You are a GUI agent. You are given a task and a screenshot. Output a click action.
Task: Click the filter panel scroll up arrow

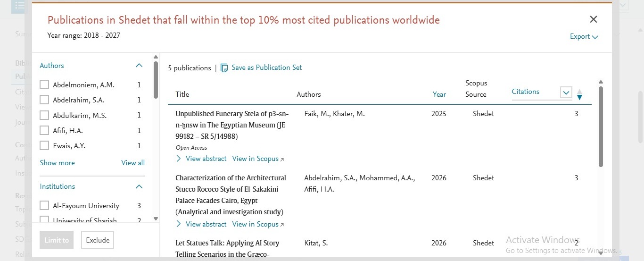[156, 57]
